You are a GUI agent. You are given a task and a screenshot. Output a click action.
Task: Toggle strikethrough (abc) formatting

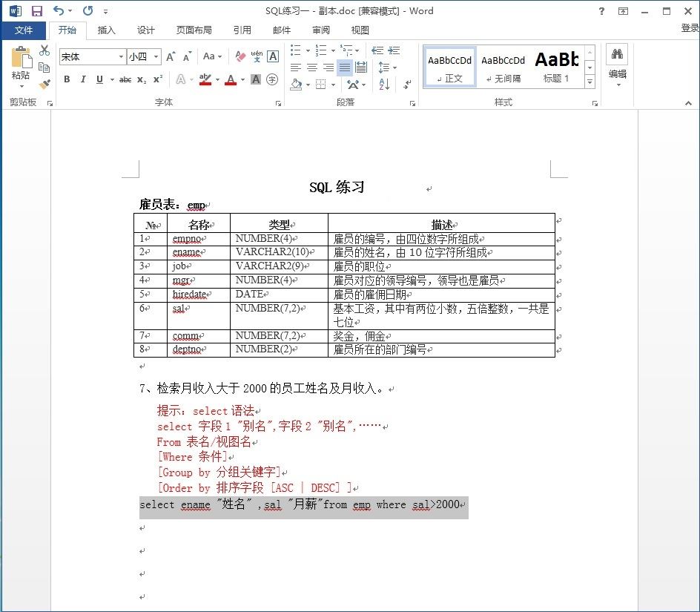pyautogui.click(x=125, y=79)
